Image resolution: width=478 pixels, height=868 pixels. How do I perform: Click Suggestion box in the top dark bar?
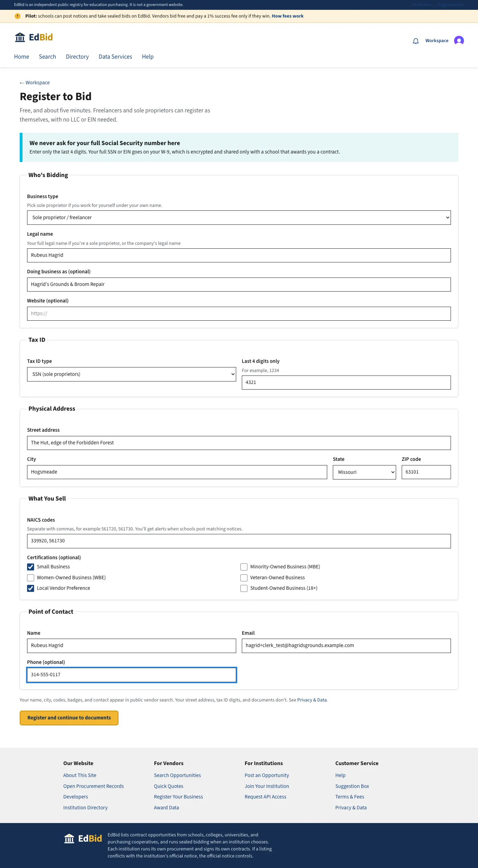tap(451, 5)
